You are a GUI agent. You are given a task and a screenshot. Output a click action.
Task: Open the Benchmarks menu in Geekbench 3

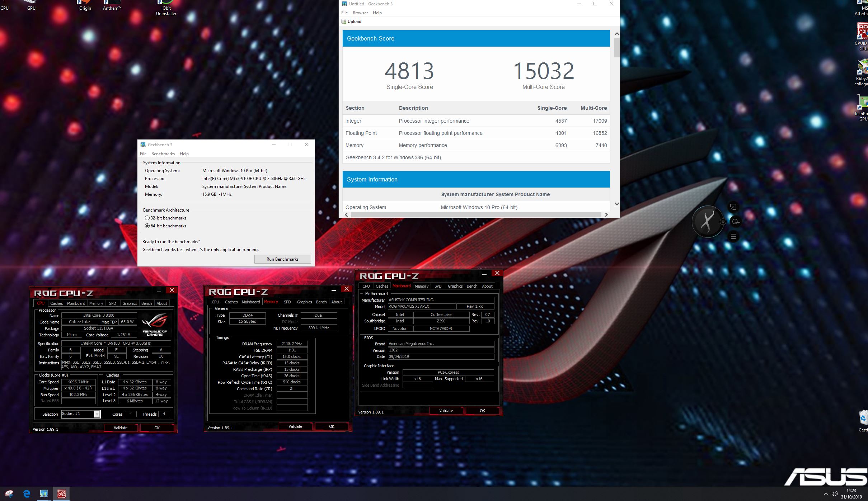point(163,154)
